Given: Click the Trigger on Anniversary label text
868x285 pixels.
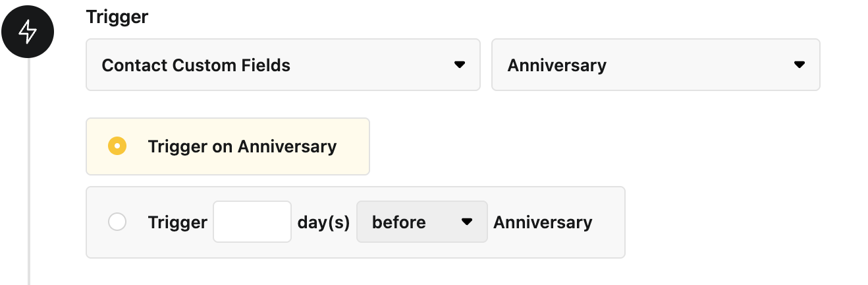Looking at the screenshot, I should tap(242, 146).
